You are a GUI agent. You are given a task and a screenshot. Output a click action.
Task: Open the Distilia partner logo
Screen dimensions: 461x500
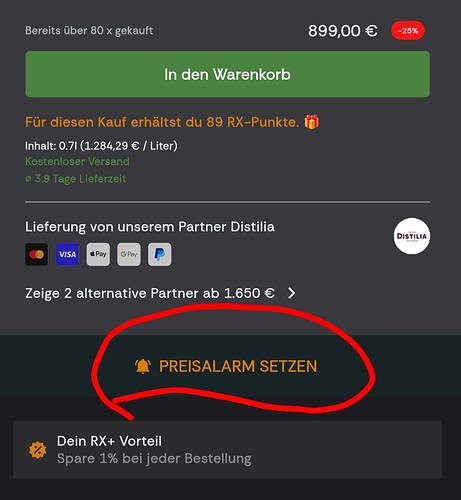point(412,236)
